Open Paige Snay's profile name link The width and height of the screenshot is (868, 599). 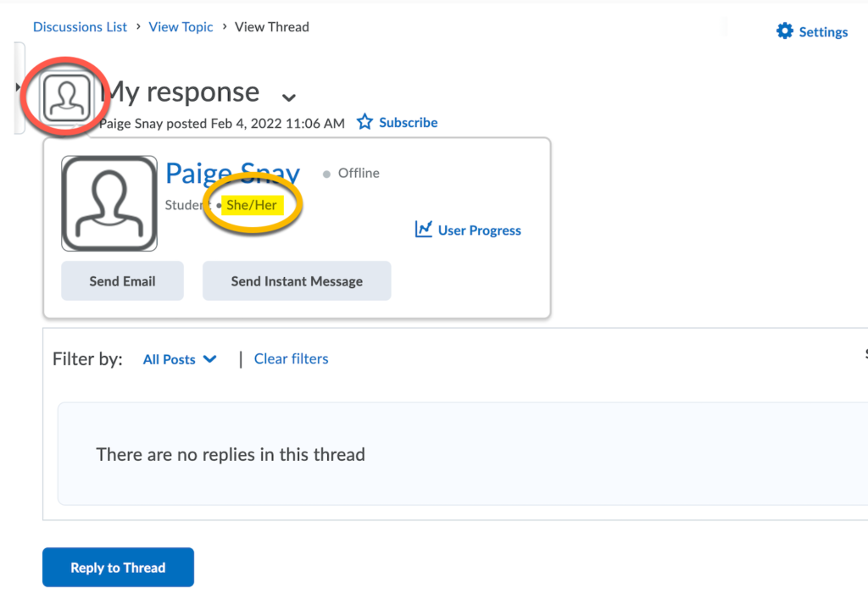(232, 173)
